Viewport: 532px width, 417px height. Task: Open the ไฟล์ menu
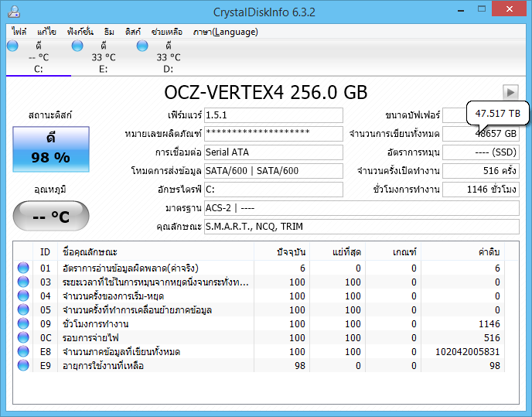point(19,32)
